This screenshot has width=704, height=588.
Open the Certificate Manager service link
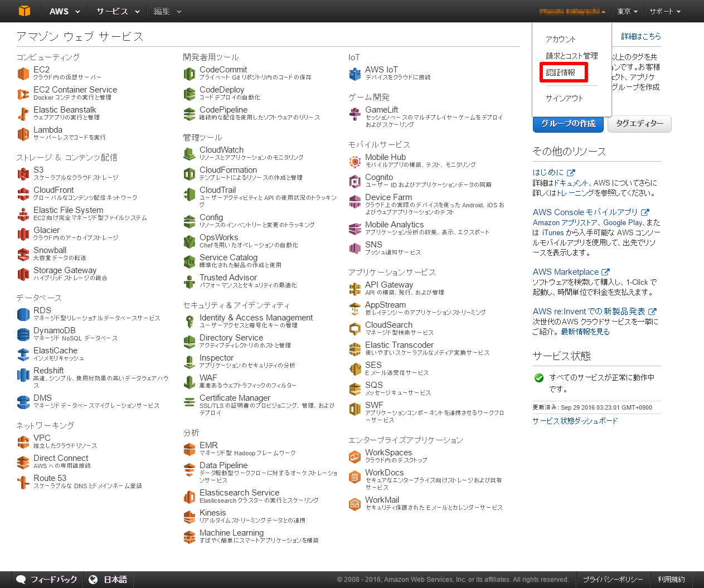[x=235, y=398]
